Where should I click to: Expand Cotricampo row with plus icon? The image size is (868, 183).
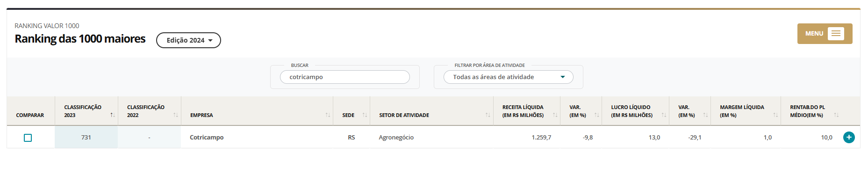coord(849,137)
